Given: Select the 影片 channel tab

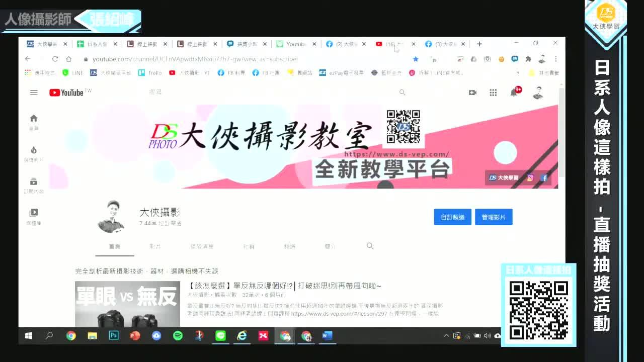Looking at the screenshot, I should [x=155, y=246].
